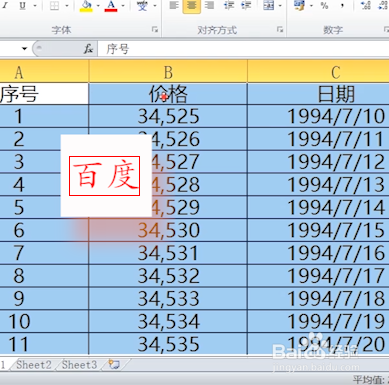Screen dimensions: 389x385
Task: Click serial number cell 1
Action: coord(44,116)
